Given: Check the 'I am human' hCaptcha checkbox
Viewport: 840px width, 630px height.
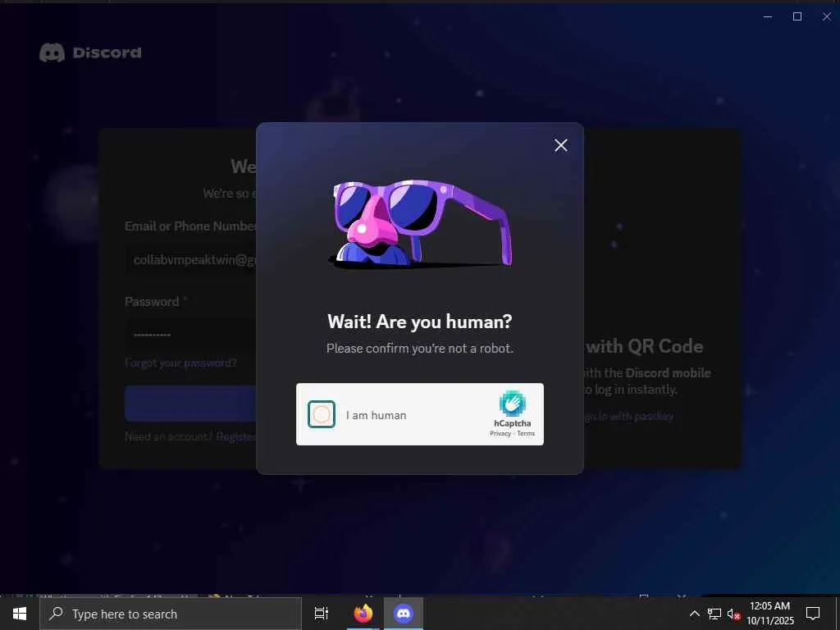Looking at the screenshot, I should tap(322, 414).
